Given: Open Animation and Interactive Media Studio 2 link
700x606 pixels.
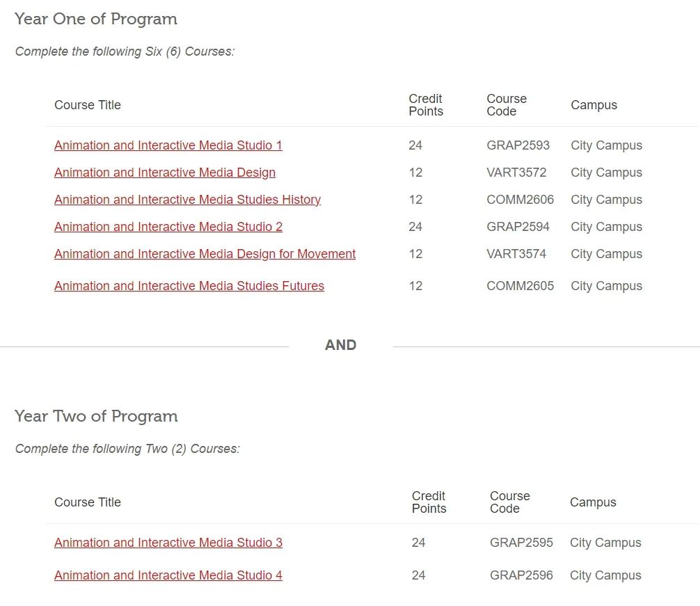Looking at the screenshot, I should tap(168, 227).
